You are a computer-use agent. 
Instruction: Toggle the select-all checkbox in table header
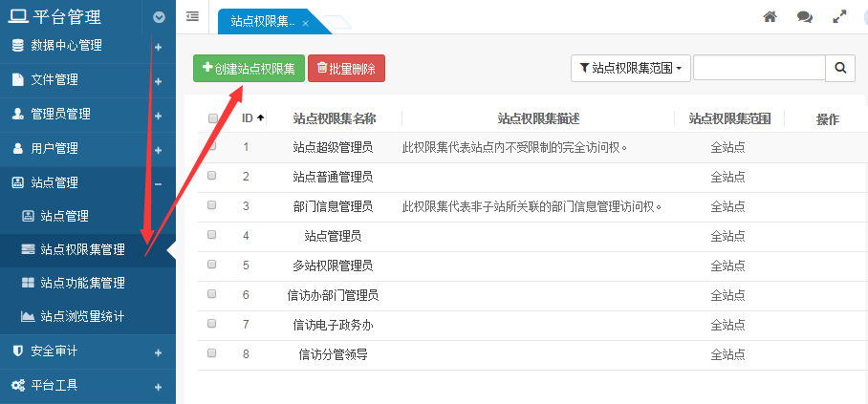pyautogui.click(x=212, y=119)
